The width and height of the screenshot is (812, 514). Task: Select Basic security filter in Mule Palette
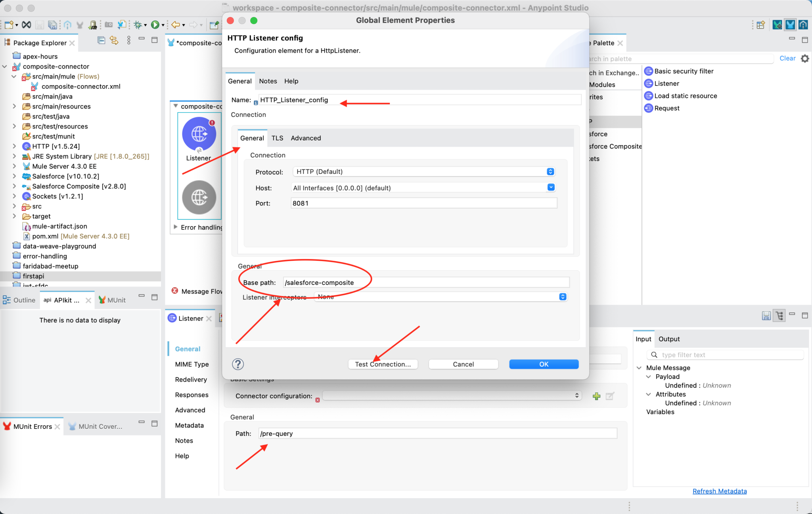(684, 71)
